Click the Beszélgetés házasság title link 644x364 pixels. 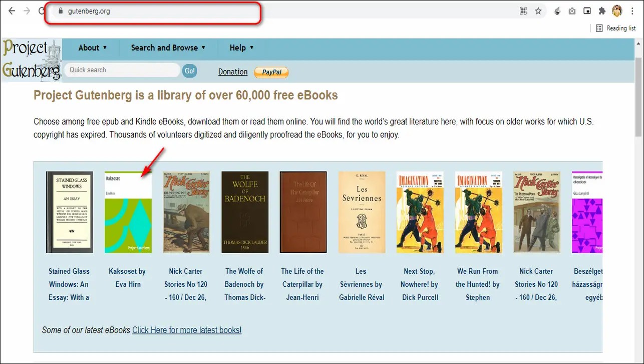[588, 284]
